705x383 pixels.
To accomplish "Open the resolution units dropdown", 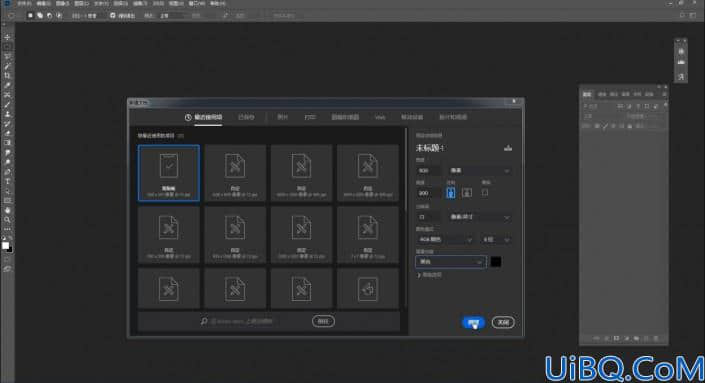I will click(479, 217).
